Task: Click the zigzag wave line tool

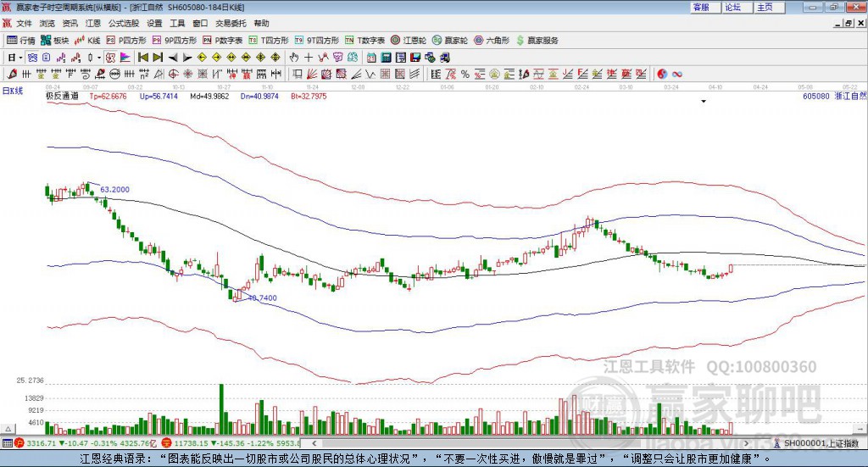Action: click(x=370, y=74)
